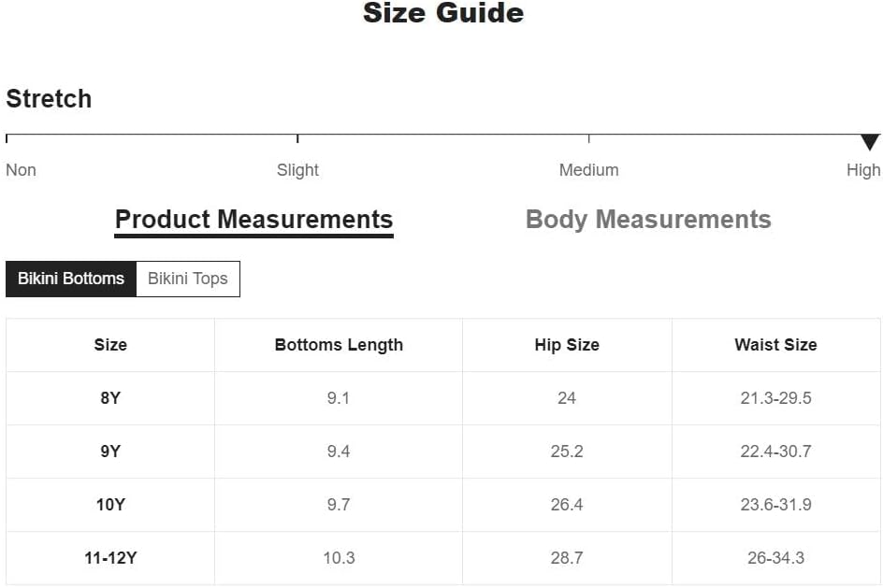Click the High stretch triangle marker
The image size is (883, 588).
[x=870, y=142]
